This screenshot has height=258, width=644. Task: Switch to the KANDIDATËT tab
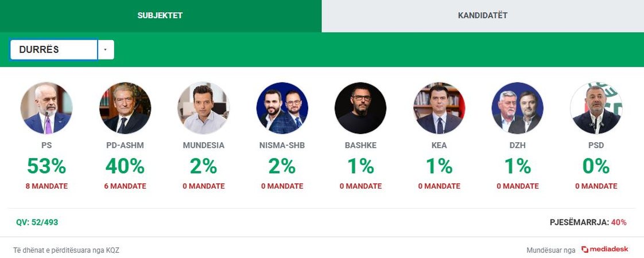point(483,15)
